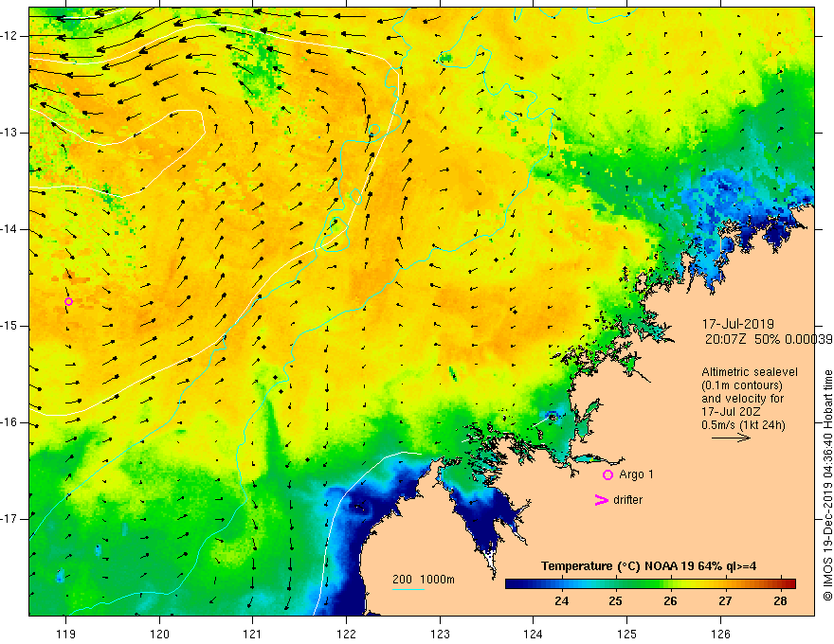Click the '20:07Z 50% 0.00039' text

(769, 339)
